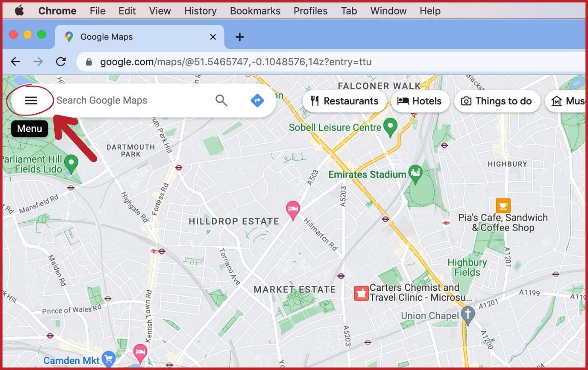Click the Parliament Hill Fields Lido label
Screen dimensions: 588x370
(32, 164)
